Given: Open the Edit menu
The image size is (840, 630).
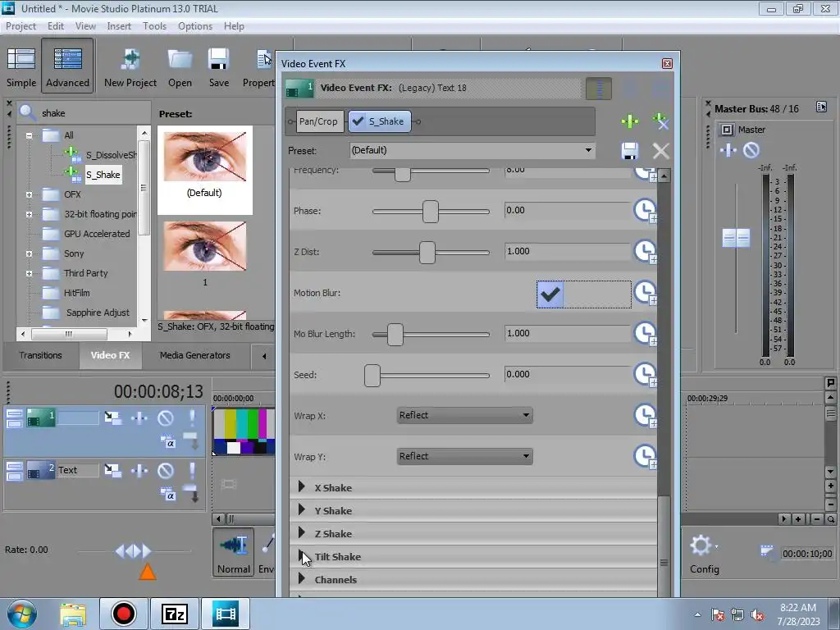Looking at the screenshot, I should (x=55, y=26).
